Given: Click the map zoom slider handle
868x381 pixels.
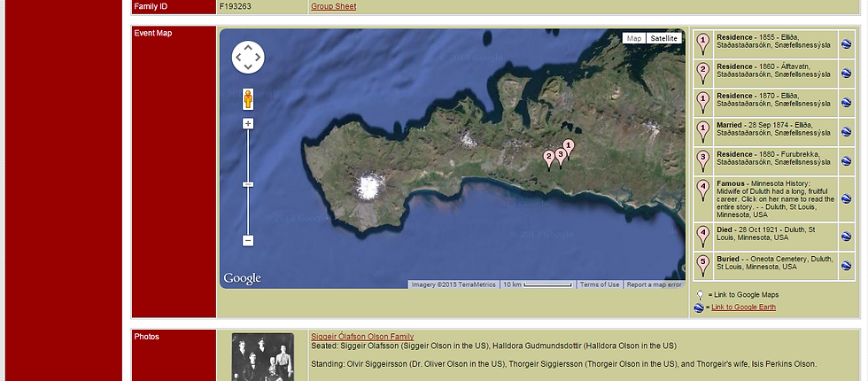Looking at the screenshot, I should [x=248, y=184].
